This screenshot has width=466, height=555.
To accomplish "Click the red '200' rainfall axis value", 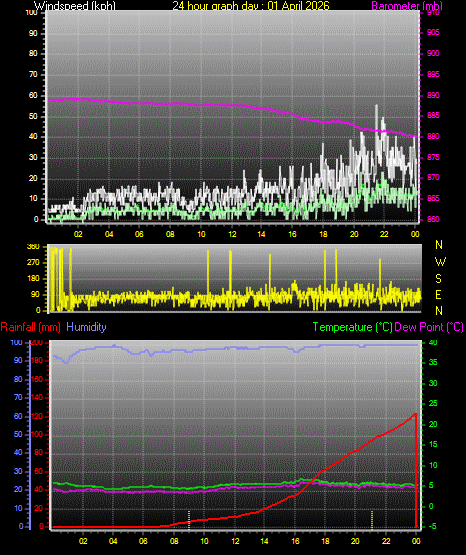I will click(x=37, y=343).
